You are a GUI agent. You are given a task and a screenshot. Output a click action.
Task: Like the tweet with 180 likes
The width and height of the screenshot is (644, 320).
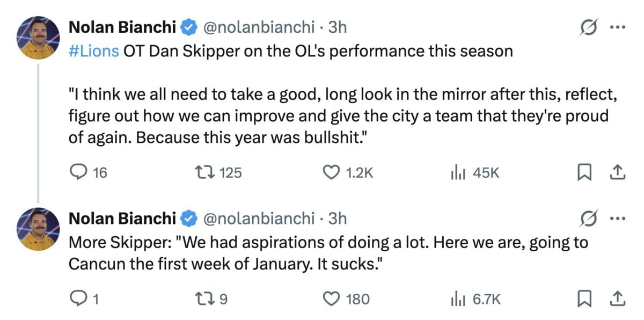click(331, 299)
